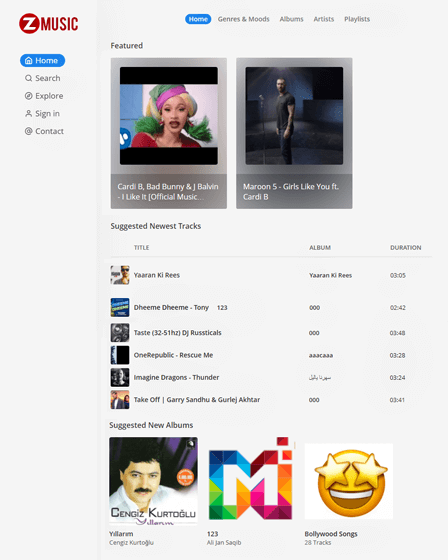448x560 pixels.
Task: Click the Suggested Newest Tracks heading
Action: click(x=156, y=226)
